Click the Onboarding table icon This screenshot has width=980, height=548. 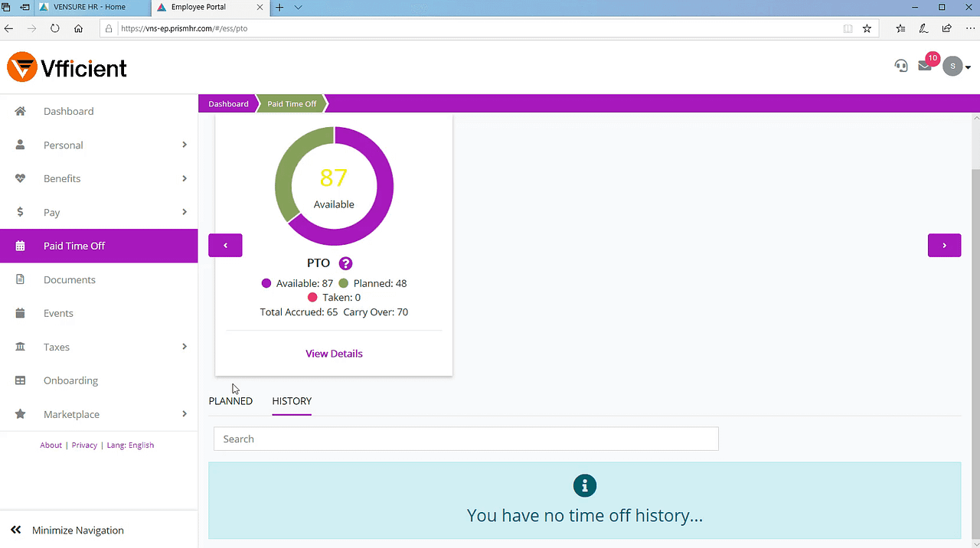point(21,380)
